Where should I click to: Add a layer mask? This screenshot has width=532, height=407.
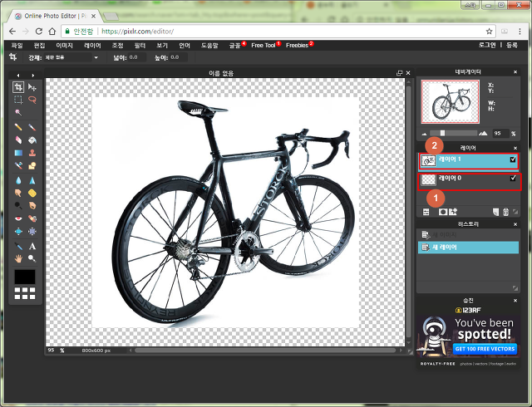coord(443,212)
